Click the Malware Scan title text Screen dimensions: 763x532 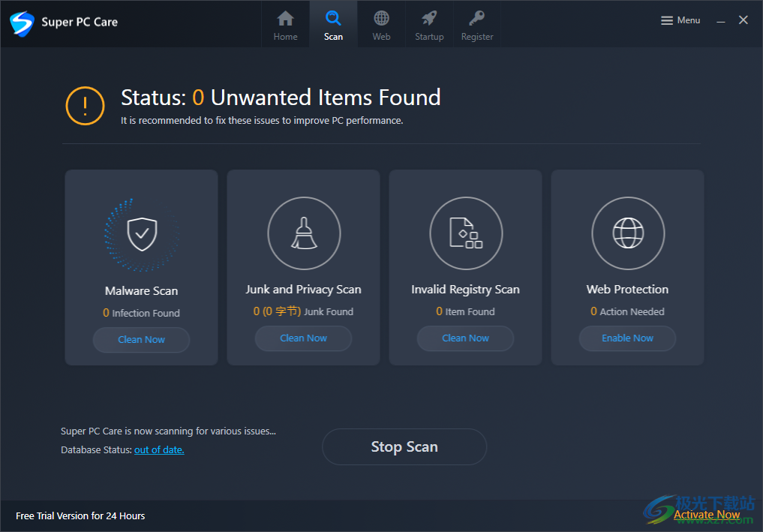(142, 291)
